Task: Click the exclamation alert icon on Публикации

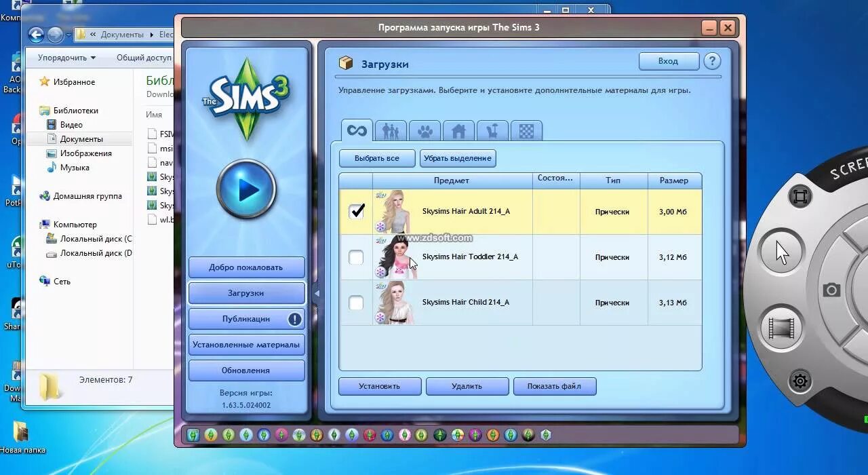Action: [295, 319]
